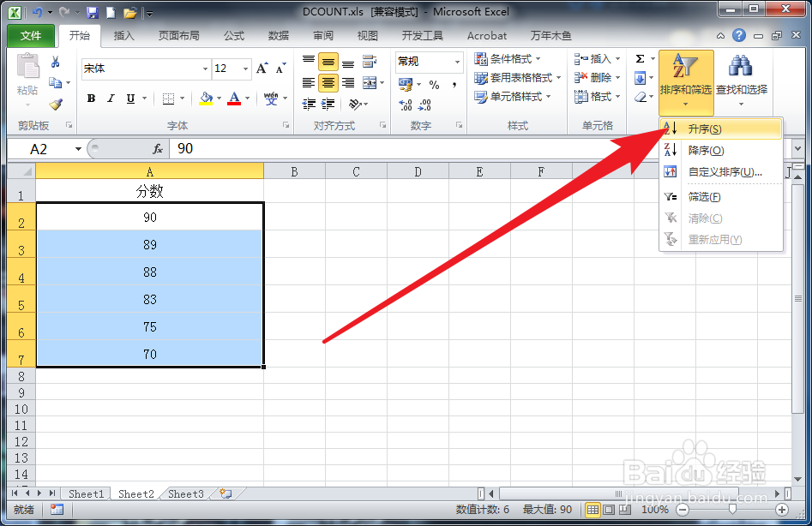
Task: Switch to the 数据 data tab
Action: pyautogui.click(x=279, y=36)
